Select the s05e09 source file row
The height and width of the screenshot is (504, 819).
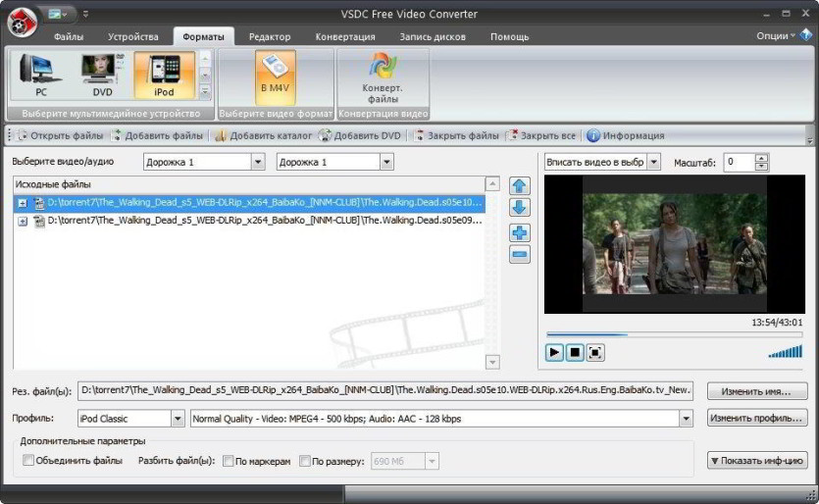point(249,221)
